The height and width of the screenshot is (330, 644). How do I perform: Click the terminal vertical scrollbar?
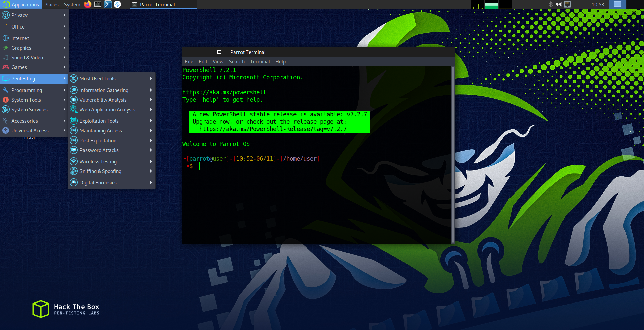click(x=453, y=155)
